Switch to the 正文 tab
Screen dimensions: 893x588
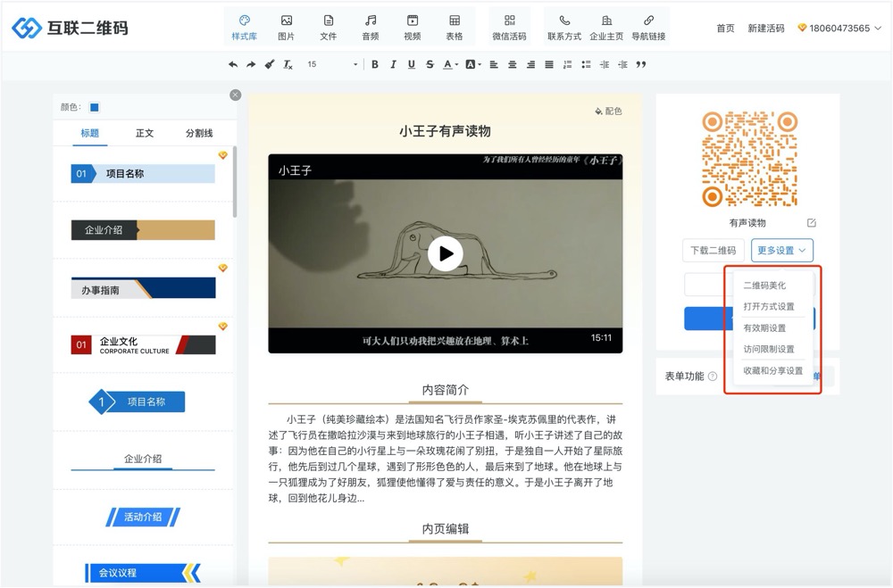(145, 133)
